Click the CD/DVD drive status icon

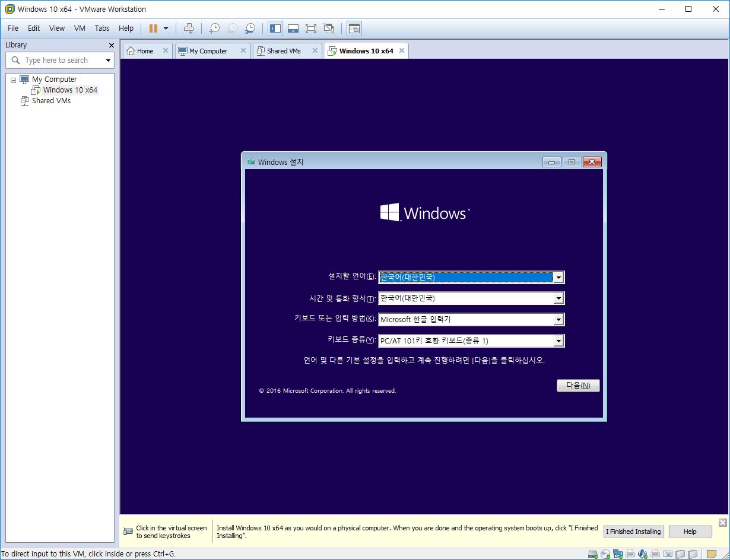pyautogui.click(x=605, y=554)
